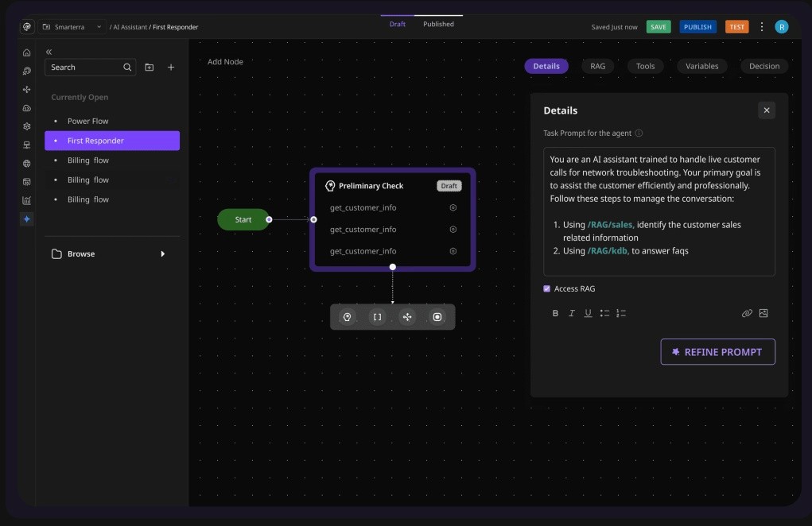The height and width of the screenshot is (526, 812).
Task: Click the REFINE PROMPT button
Action: pos(717,352)
